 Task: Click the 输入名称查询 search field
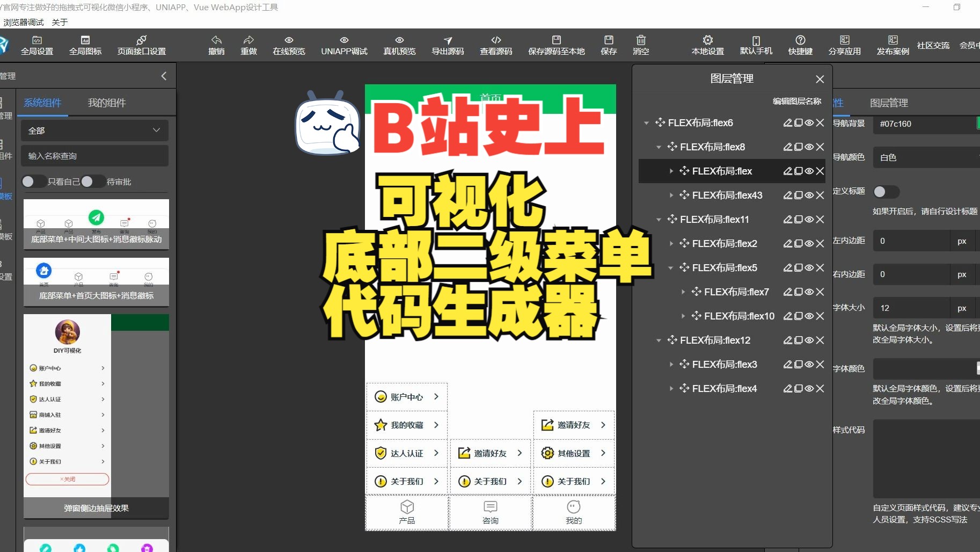(94, 156)
